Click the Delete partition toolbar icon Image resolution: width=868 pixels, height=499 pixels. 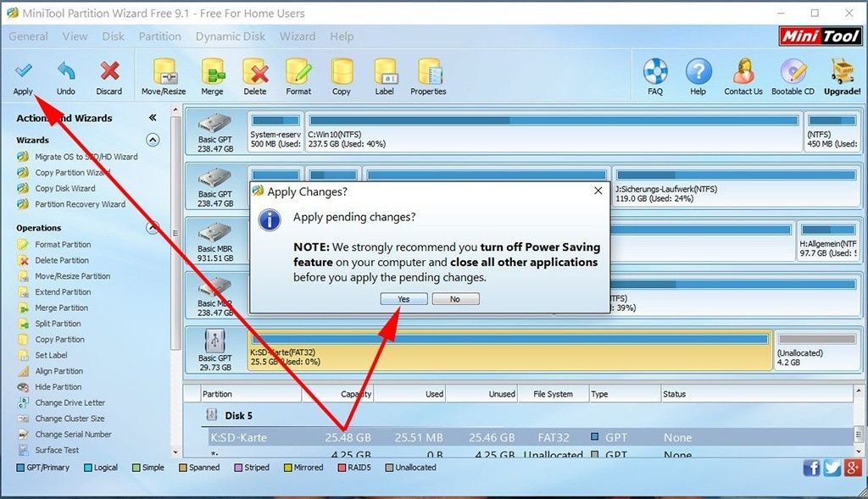tap(255, 72)
